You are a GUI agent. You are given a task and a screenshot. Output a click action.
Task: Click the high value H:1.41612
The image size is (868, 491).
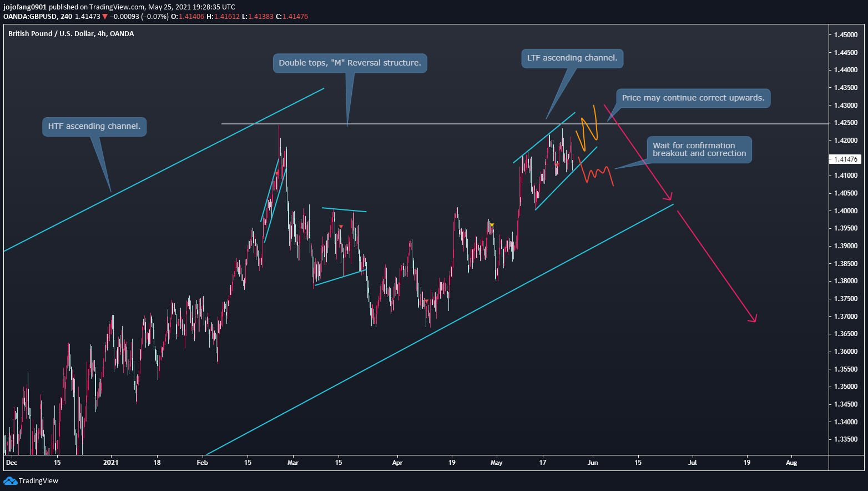tap(223, 17)
